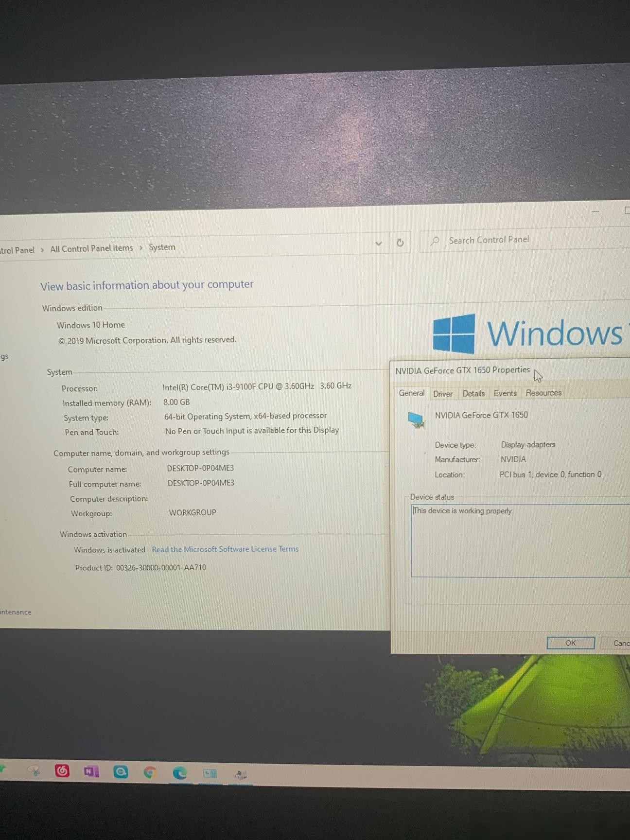The width and height of the screenshot is (630, 840).
Task: Expand the chevron before All Control Panel Items
Action: 42,249
